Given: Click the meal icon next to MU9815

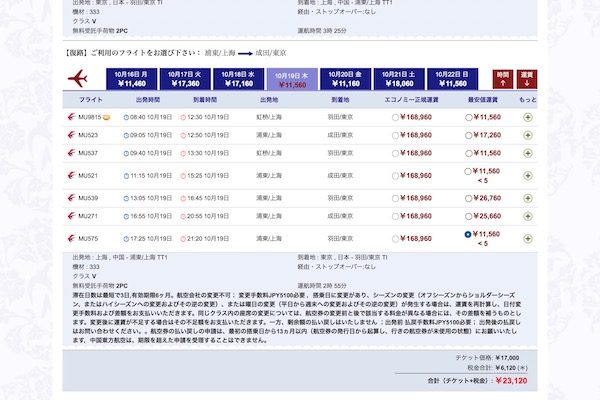Looking at the screenshot, I should click(x=106, y=118).
